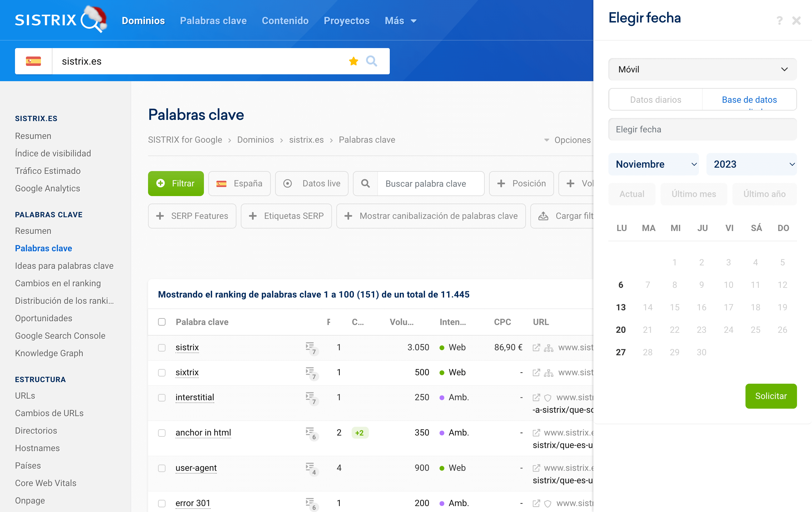The image size is (812, 512).
Task: Click the search magnifier in domain bar
Action: coord(371,61)
